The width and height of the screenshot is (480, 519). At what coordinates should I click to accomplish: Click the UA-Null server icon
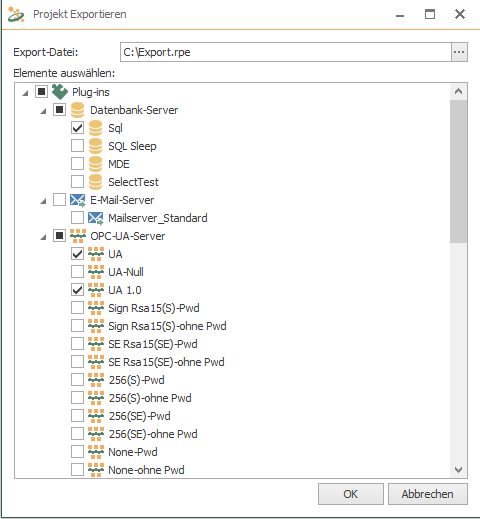[96, 272]
